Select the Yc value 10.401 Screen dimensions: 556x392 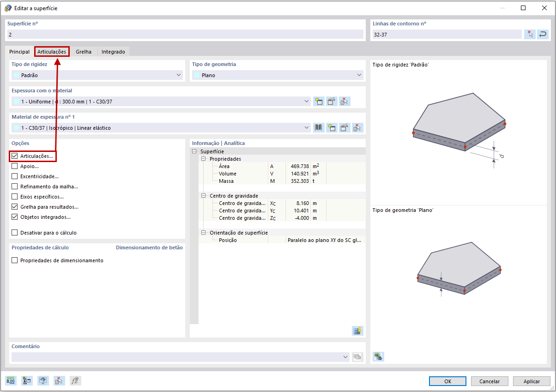[301, 211]
